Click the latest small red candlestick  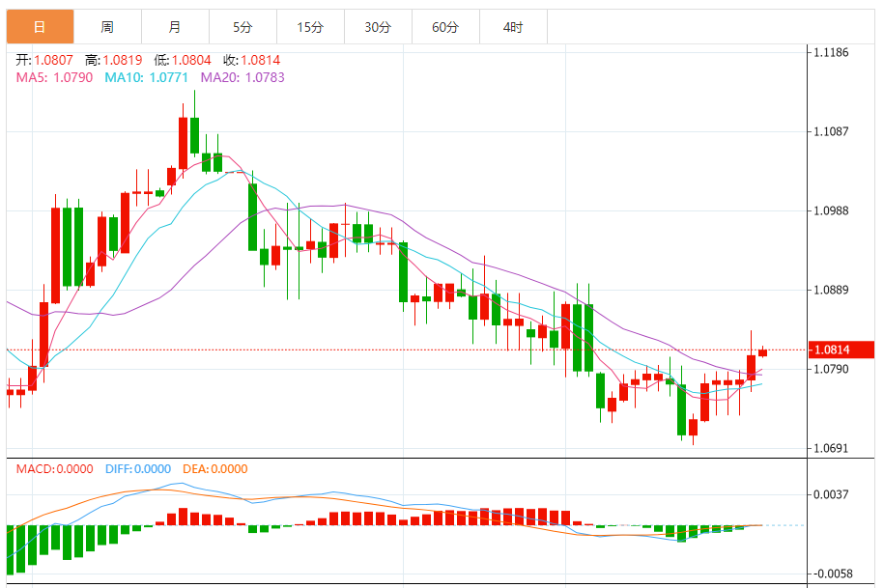tap(763, 352)
